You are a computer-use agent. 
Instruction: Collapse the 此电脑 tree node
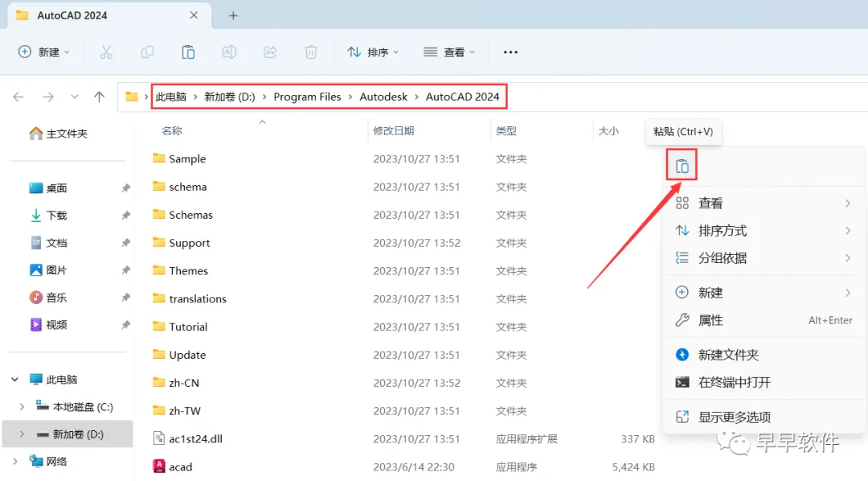pyautogui.click(x=15, y=380)
